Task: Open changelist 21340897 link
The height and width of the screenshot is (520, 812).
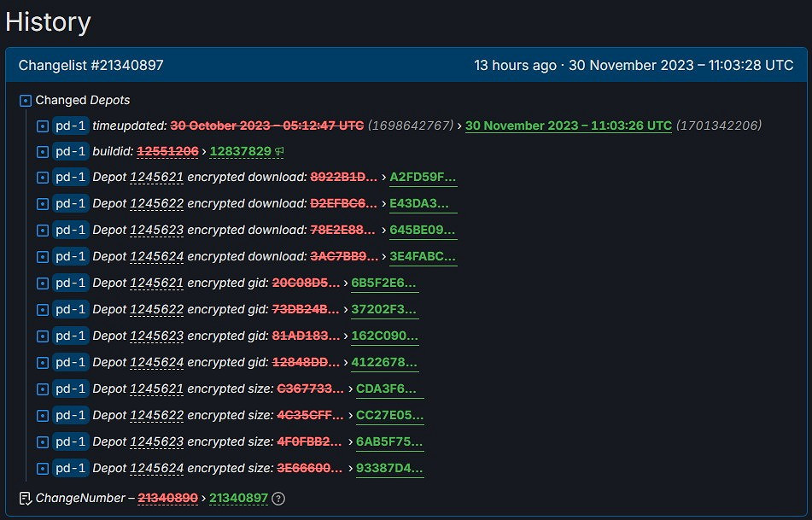Action: [x=239, y=499]
